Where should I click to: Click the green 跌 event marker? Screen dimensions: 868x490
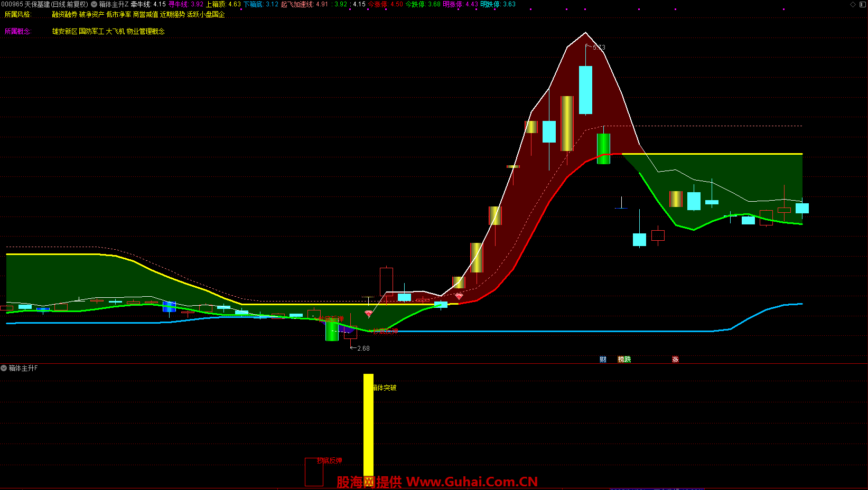click(x=628, y=360)
